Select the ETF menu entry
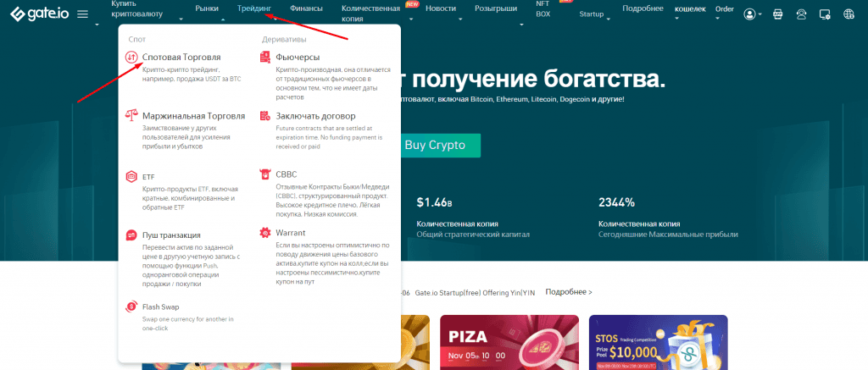 click(148, 177)
